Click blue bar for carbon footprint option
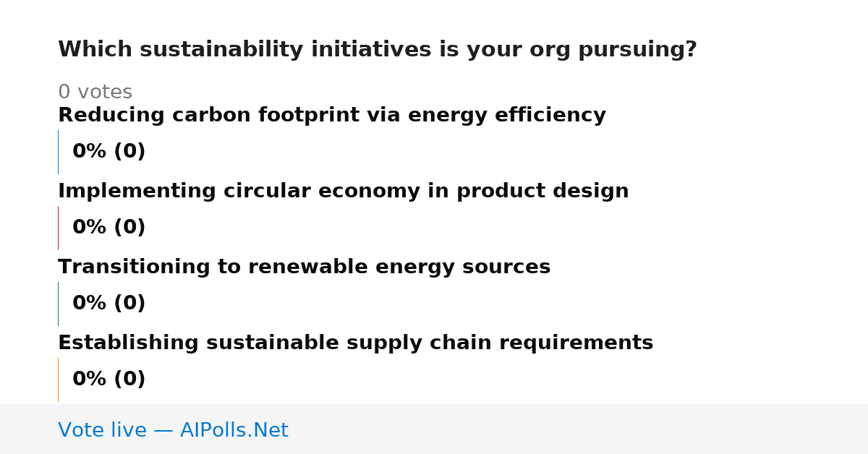Viewport: 868px width, 454px height. tap(58, 152)
